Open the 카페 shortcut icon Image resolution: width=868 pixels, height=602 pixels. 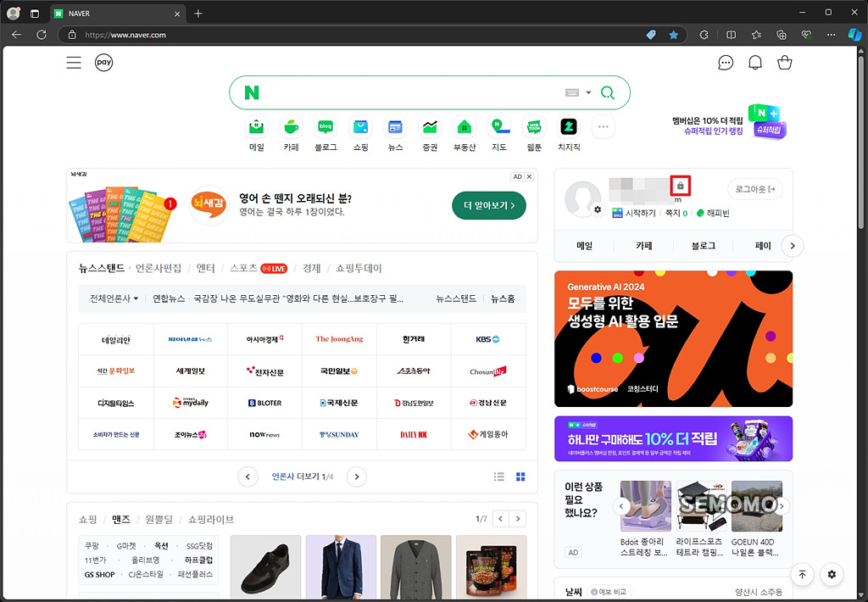292,127
